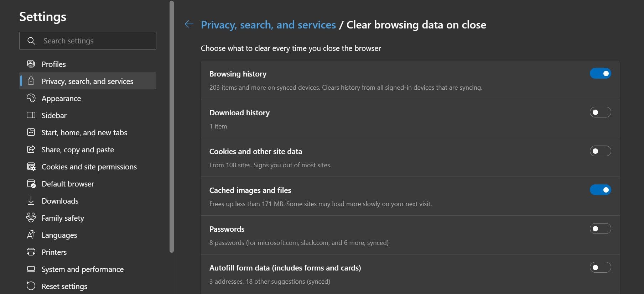Screen dimensions: 644x294
Task: Select Privacy, search, and services menu entry
Action: 88,81
